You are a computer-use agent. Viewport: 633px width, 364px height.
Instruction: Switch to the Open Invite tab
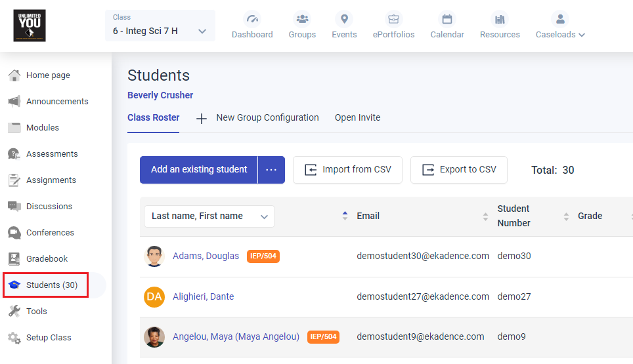tap(358, 117)
